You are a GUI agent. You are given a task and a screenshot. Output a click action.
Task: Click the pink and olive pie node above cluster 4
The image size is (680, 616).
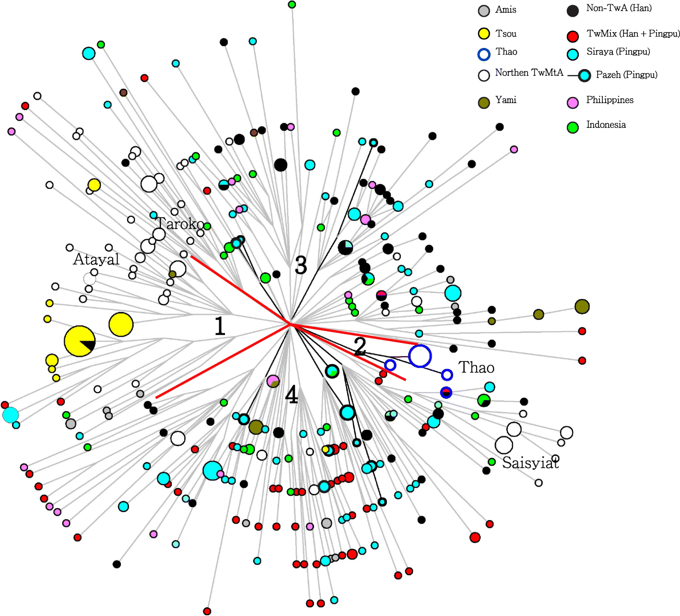(273, 382)
